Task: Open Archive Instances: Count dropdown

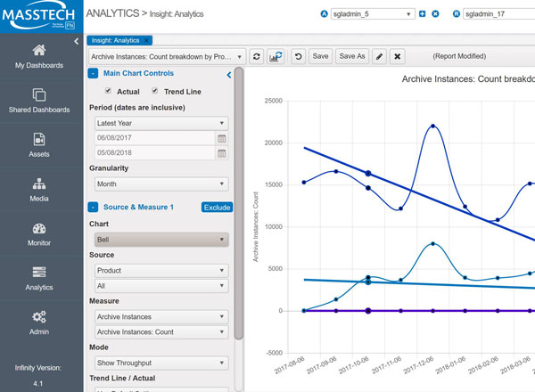Action: point(161,332)
